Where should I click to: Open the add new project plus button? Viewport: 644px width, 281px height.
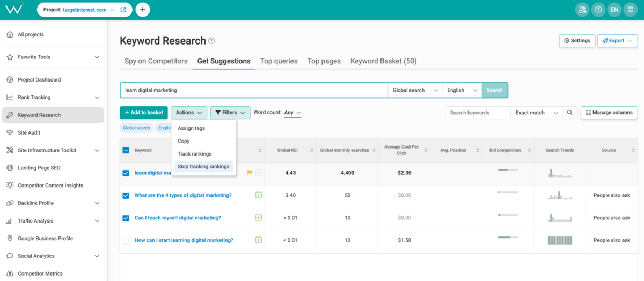click(x=143, y=10)
